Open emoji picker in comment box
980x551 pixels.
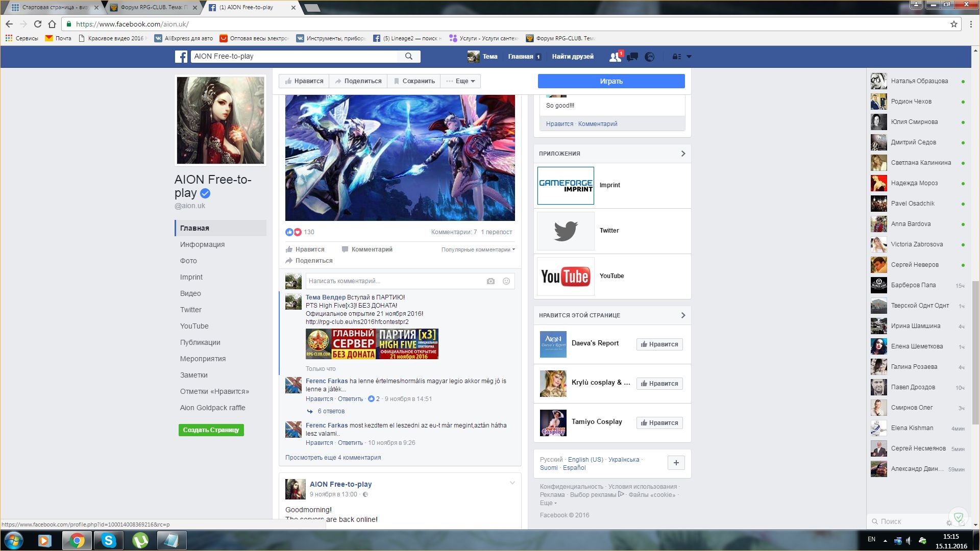[506, 281]
